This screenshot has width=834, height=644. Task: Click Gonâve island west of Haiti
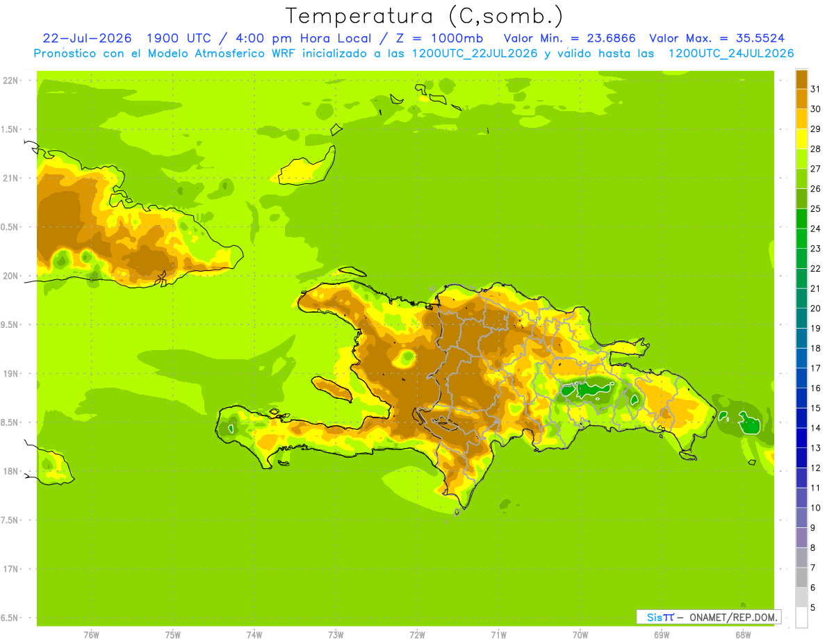tap(332, 388)
